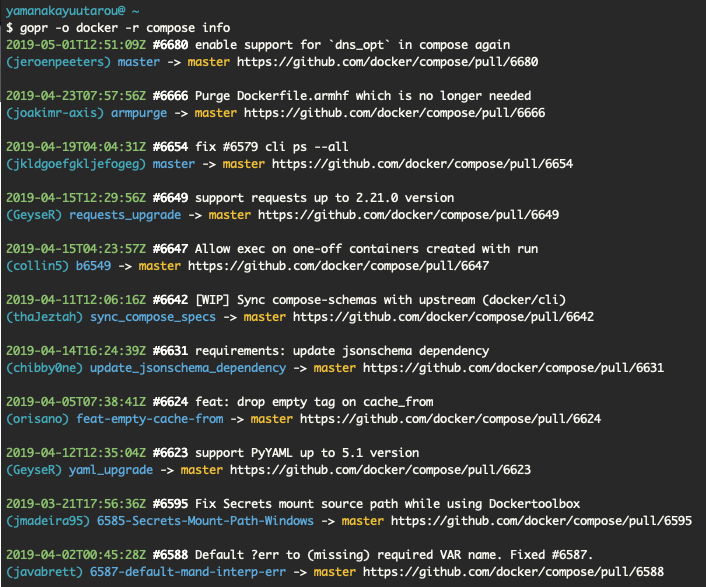
Task: Click PR number #6654
Action: 170,147
